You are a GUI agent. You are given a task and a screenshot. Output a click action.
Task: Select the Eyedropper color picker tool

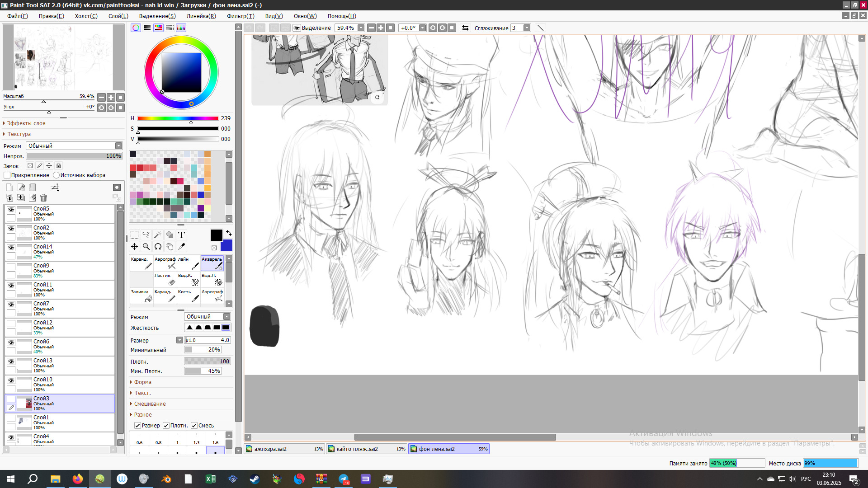click(x=181, y=247)
